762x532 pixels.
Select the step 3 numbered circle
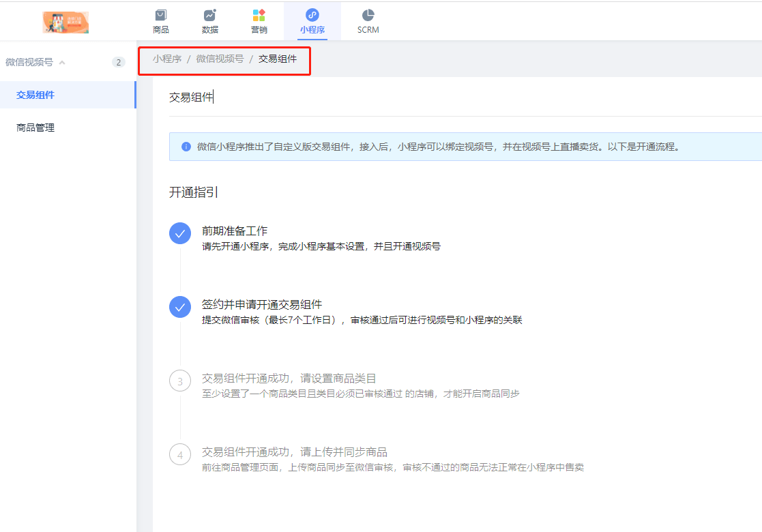pyautogui.click(x=179, y=381)
